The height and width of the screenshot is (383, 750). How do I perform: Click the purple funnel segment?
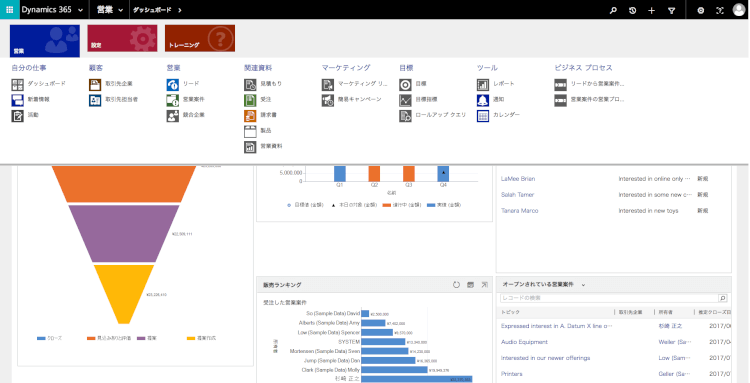123,233
